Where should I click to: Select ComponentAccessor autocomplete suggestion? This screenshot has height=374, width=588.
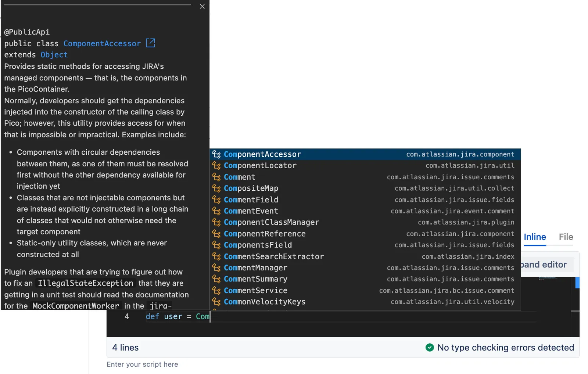pyautogui.click(x=365, y=154)
